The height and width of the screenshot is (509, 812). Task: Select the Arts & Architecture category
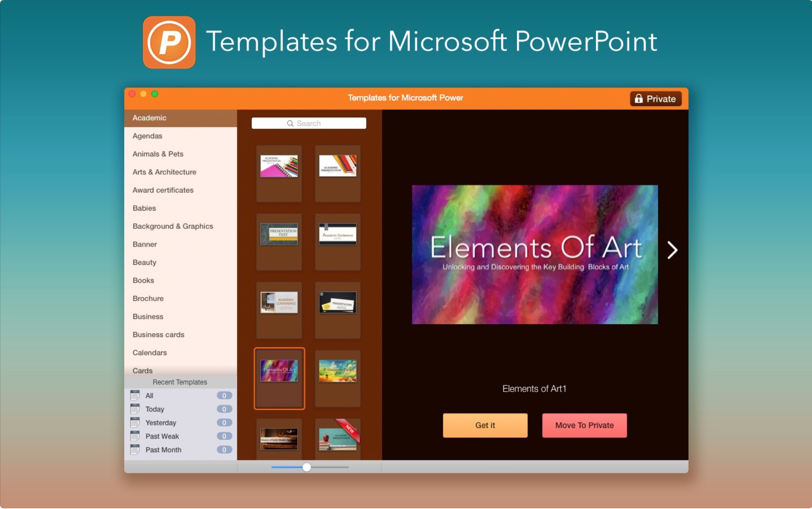(164, 172)
